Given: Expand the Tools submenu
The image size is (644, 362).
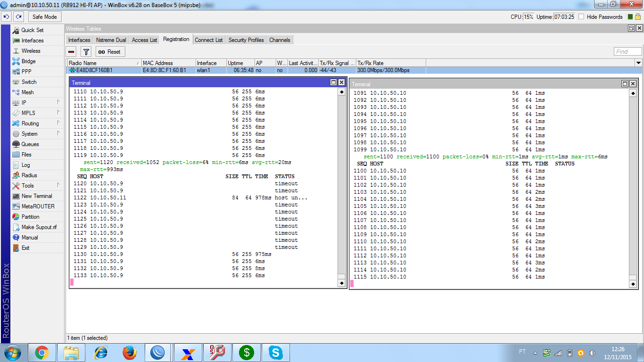Looking at the screenshot, I should (x=37, y=185).
